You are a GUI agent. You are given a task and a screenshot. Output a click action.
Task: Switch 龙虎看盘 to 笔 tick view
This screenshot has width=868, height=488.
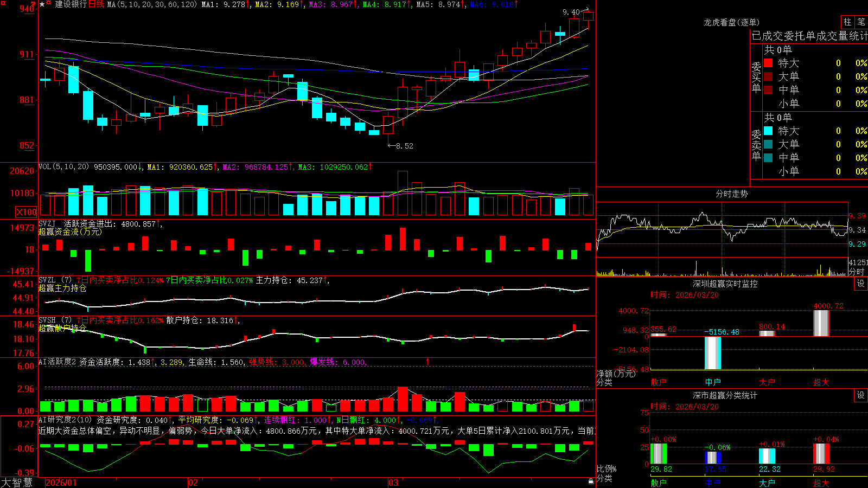pos(861,22)
